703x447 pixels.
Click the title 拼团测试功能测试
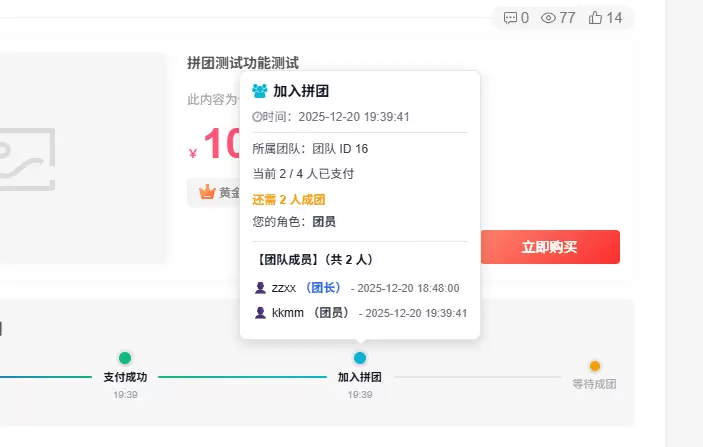tap(243, 63)
